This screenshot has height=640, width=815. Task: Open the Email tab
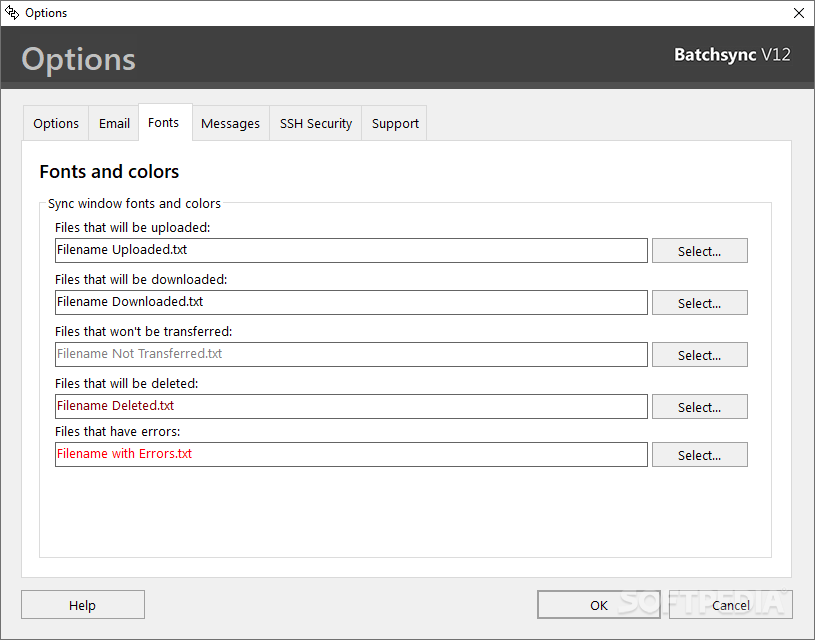pyautogui.click(x=114, y=123)
